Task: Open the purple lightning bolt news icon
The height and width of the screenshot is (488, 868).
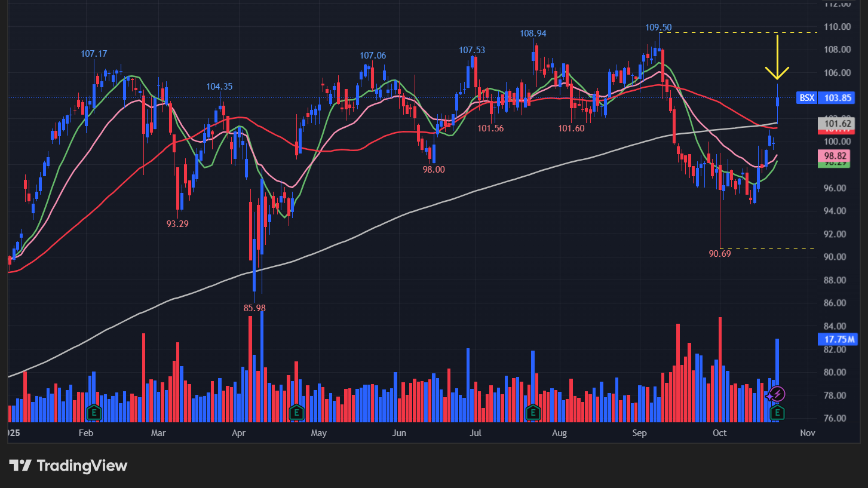Action: pos(777,394)
